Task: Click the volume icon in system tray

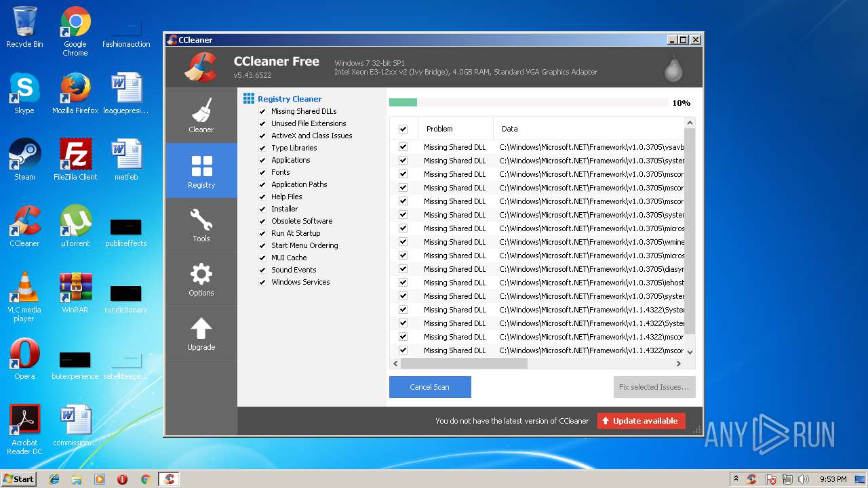Action: [x=804, y=479]
